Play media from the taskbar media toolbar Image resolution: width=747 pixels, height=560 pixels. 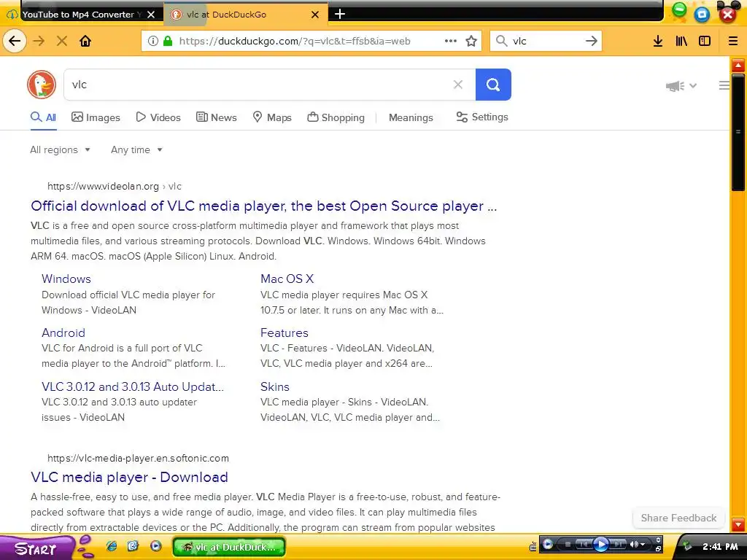(601, 544)
